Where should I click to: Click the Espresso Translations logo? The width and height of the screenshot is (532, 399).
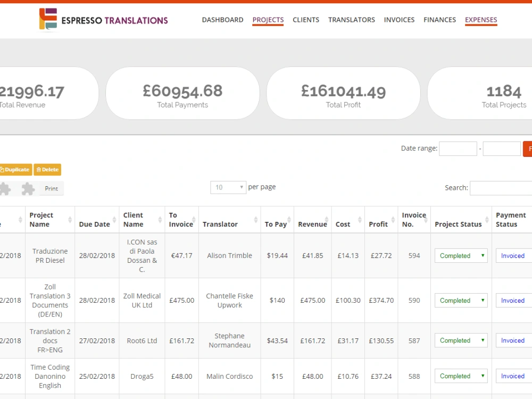pos(104,20)
